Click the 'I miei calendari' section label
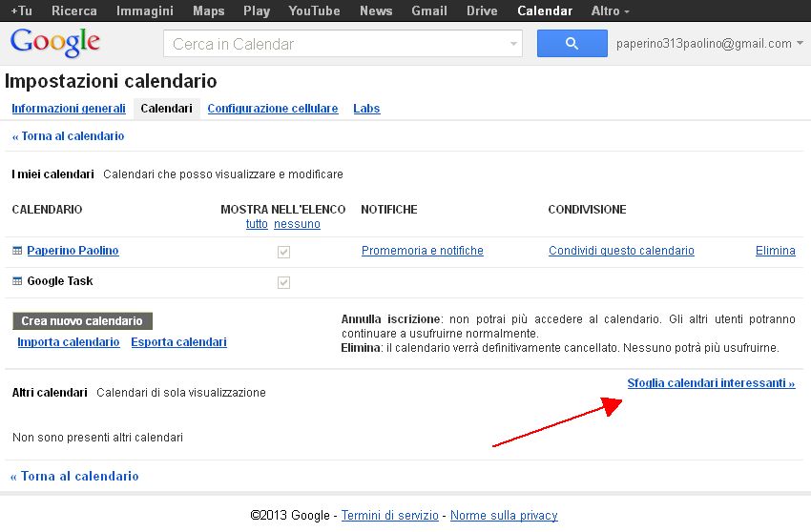Viewport: 811px width, 532px height. click(x=52, y=174)
